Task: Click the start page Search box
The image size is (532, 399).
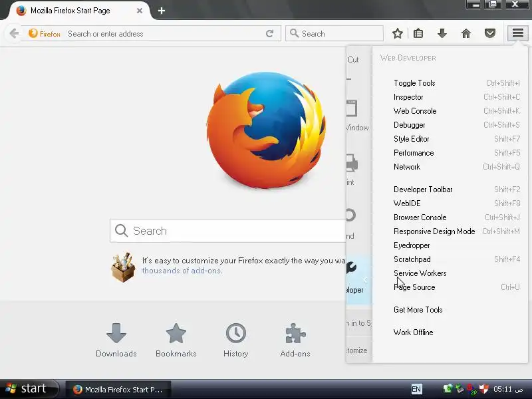Action: tap(228, 231)
